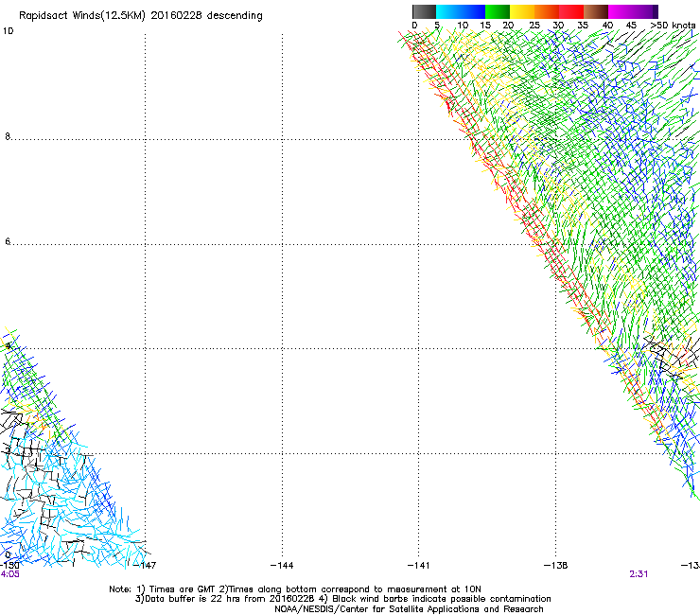Image resolution: width=700 pixels, height=615 pixels.
Task: Select the dark purple >50 knots swatch
Action: 656,11
